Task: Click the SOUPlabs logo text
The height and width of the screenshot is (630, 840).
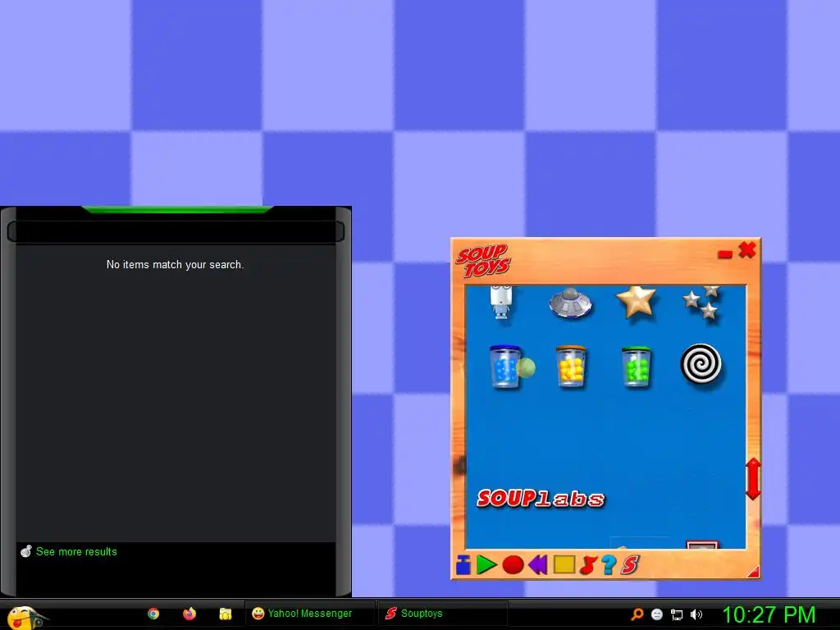Action: tap(541, 499)
